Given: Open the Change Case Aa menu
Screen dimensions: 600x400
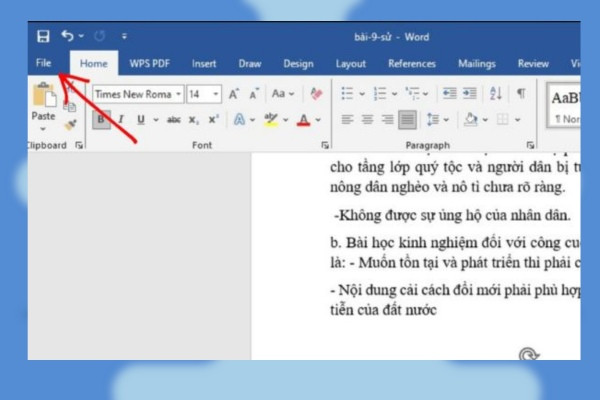Looking at the screenshot, I should pos(282,94).
